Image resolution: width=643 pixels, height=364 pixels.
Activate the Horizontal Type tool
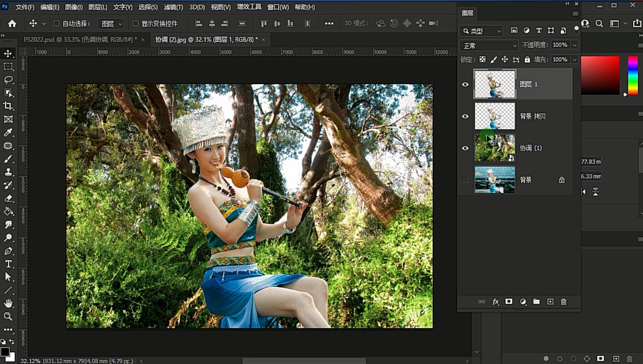click(8, 264)
